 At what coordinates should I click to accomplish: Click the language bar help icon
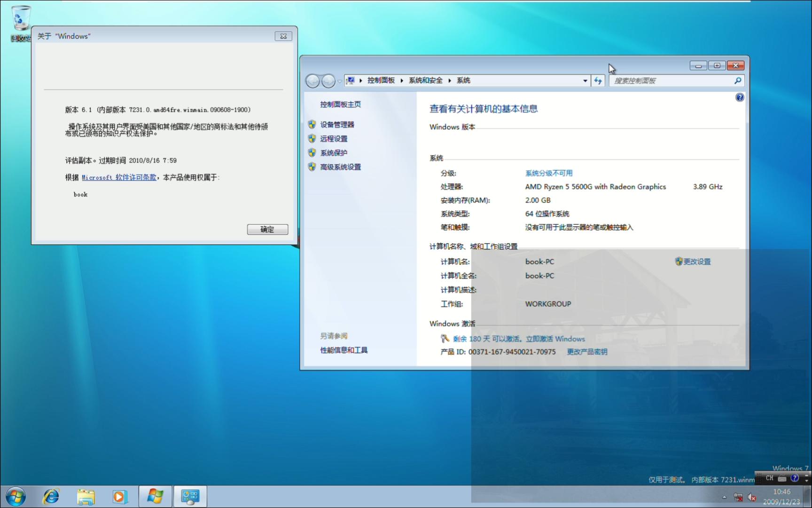click(795, 478)
